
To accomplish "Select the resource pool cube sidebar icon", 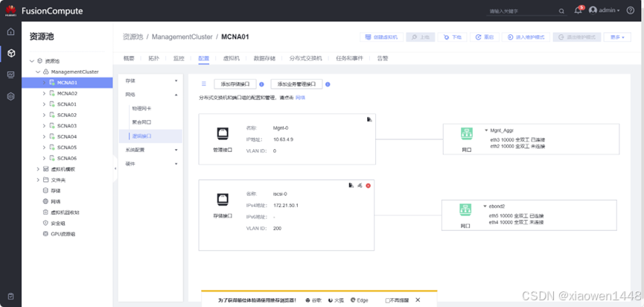I will point(11,53).
